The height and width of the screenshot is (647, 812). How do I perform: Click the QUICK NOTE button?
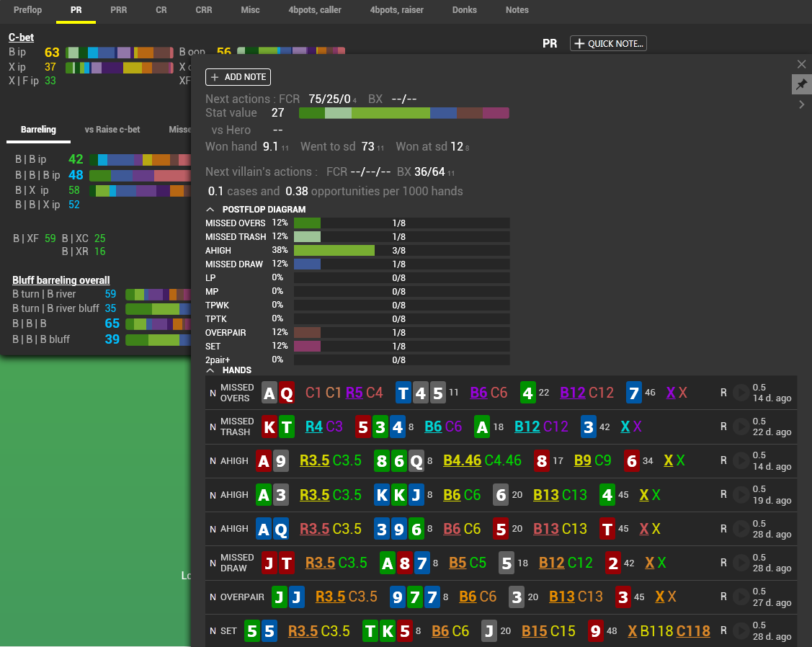point(608,43)
